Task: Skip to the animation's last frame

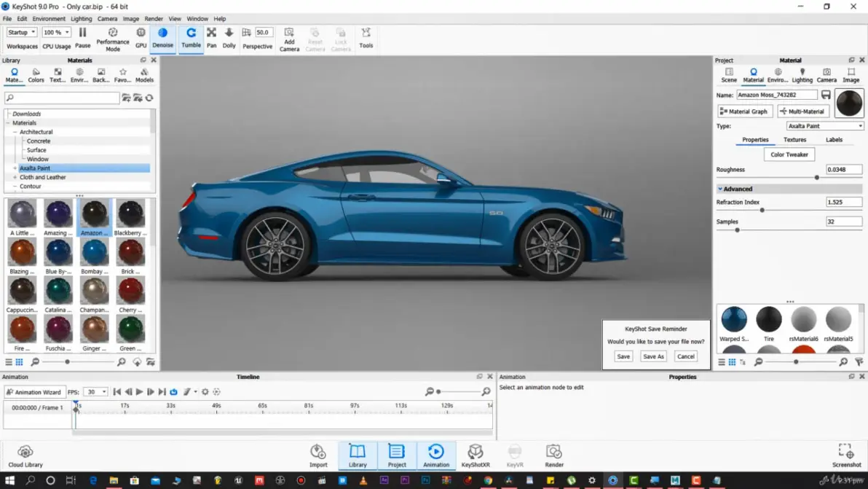Action: tap(162, 391)
